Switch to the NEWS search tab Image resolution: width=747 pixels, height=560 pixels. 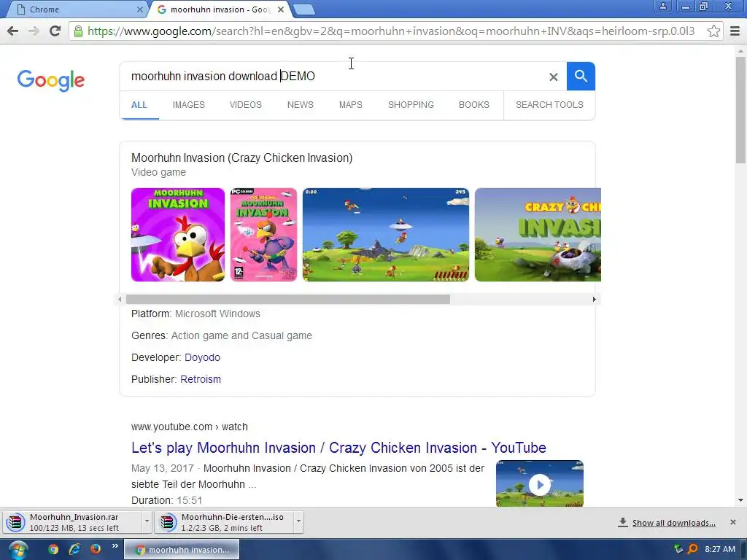[x=300, y=105]
